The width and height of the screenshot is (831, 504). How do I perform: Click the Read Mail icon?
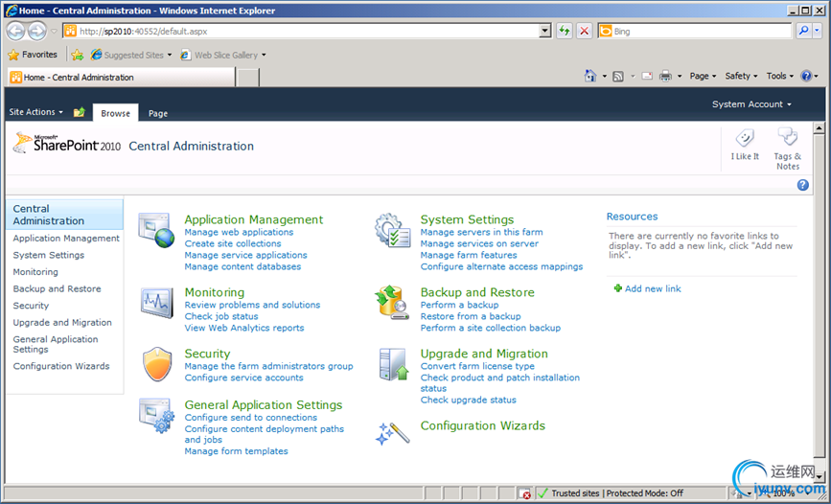(647, 77)
